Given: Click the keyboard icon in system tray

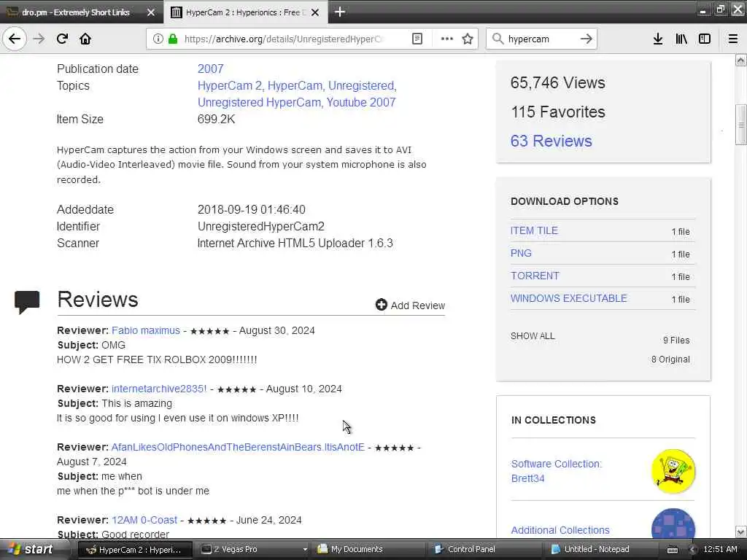Looking at the screenshot, I should coord(672,550).
